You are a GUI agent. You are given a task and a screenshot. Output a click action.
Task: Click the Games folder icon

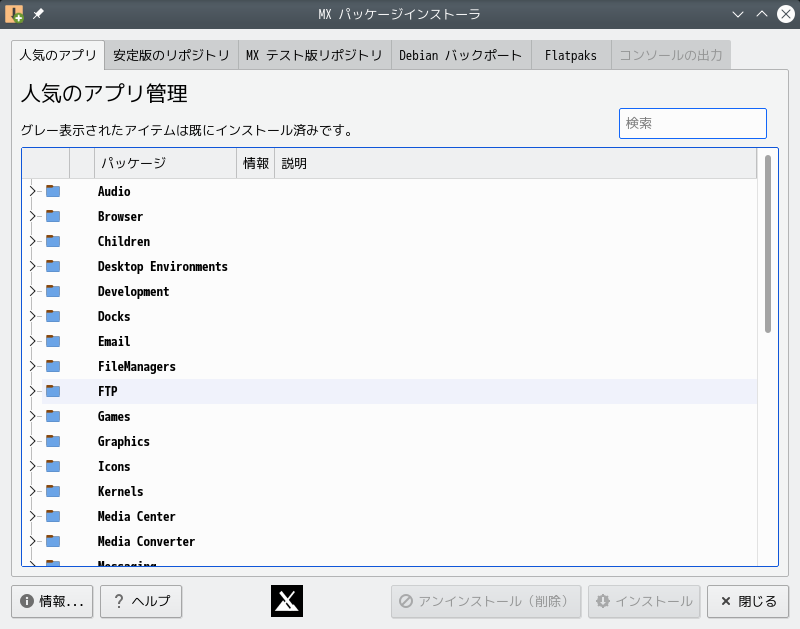53,416
